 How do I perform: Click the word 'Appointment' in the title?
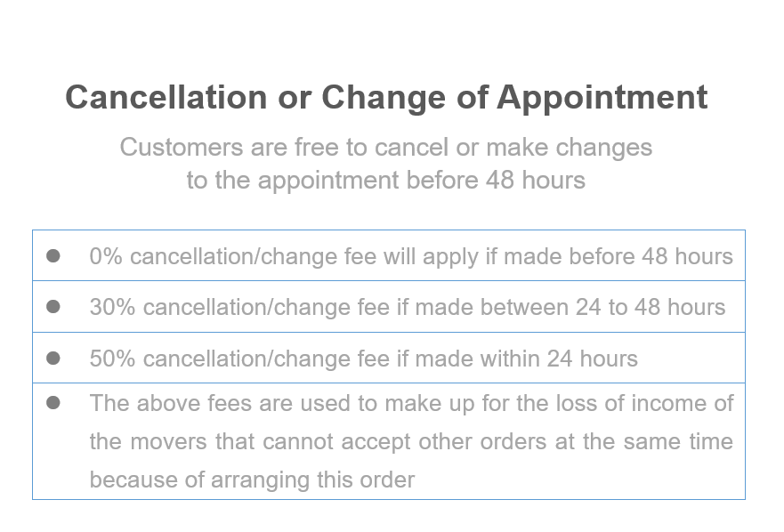[x=602, y=98]
